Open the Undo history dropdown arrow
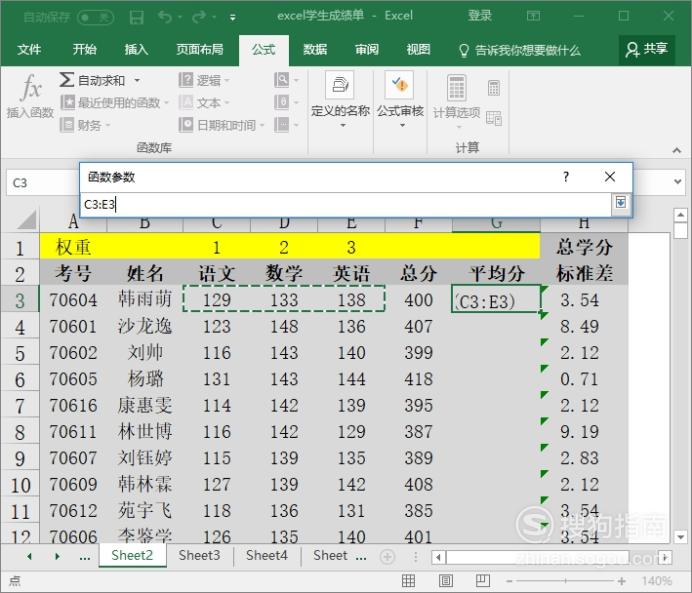This screenshot has width=692, height=593. [180, 18]
